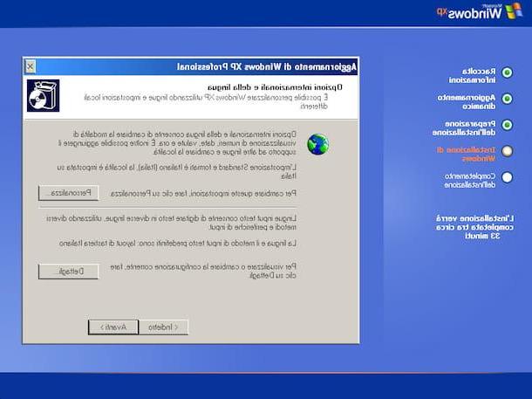Viewport: 532px width, 399px height.
Task: Click the heading Opzioni internazionali e della lingua
Action: click(x=275, y=87)
